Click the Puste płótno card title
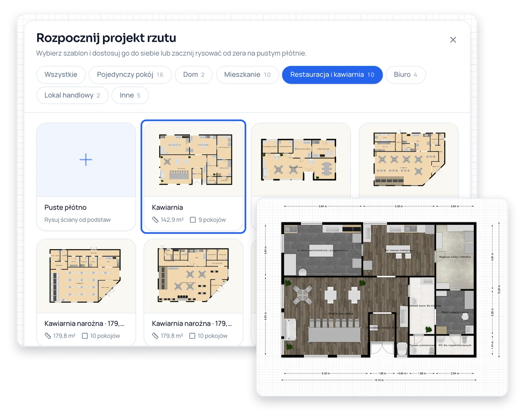Image resolution: width=525 pixels, height=420 pixels. 65,207
